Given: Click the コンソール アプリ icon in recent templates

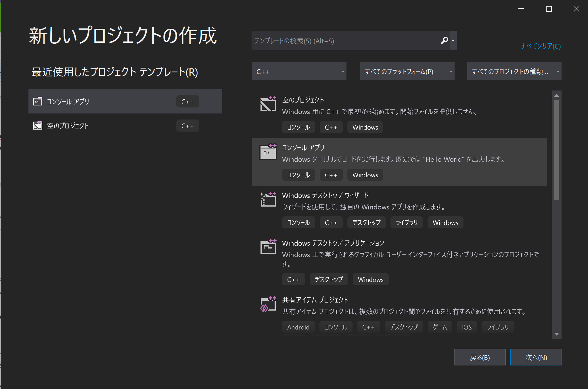Looking at the screenshot, I should pos(38,101).
